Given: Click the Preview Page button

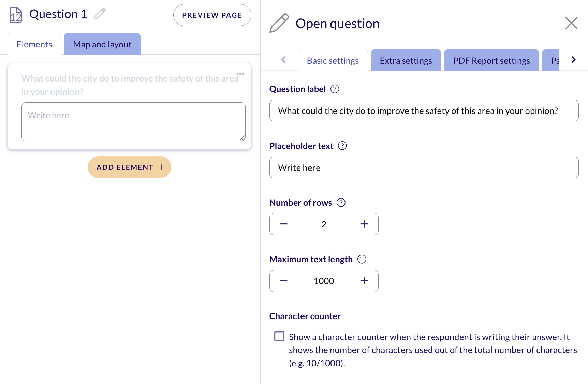Looking at the screenshot, I should tap(212, 15).
